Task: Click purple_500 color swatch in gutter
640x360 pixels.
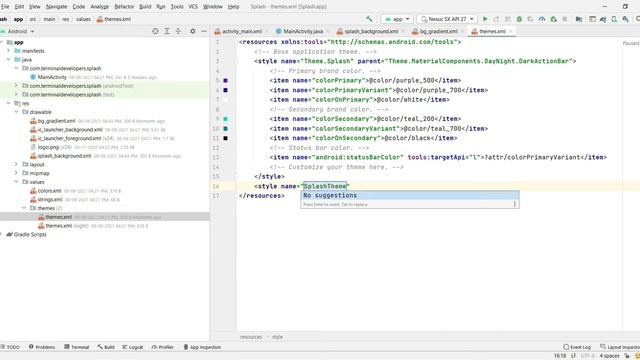Action: tap(225, 81)
